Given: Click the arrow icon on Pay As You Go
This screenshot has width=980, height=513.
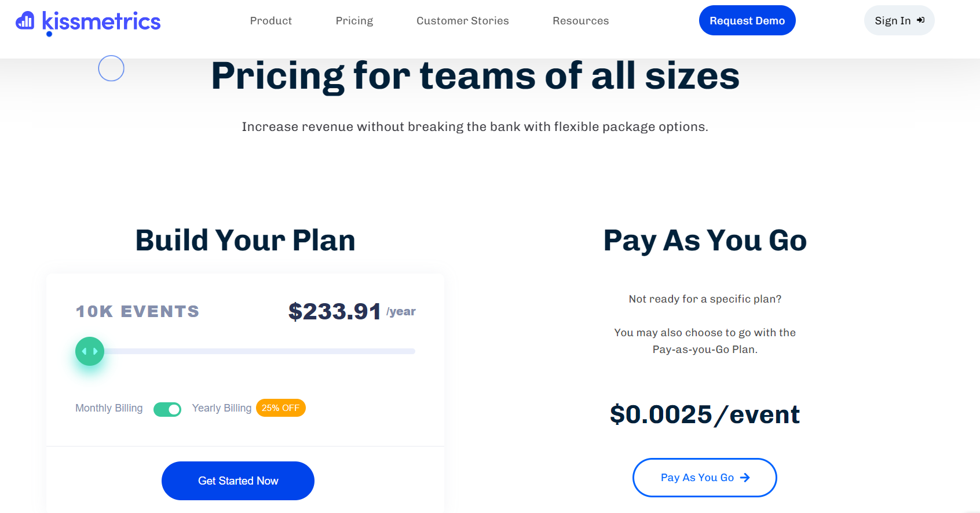Looking at the screenshot, I should [x=745, y=478].
